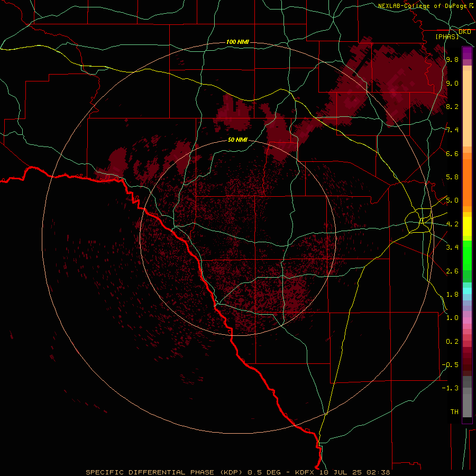Image resolution: width=476 pixels, height=476 pixels.
Task: Click the 6.6 scale label
Action: point(452,153)
